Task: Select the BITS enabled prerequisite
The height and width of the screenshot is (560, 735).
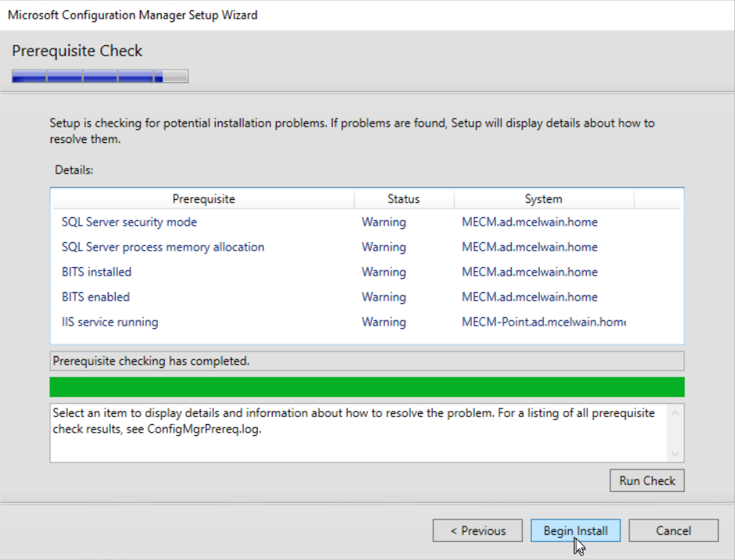Action: tap(95, 297)
